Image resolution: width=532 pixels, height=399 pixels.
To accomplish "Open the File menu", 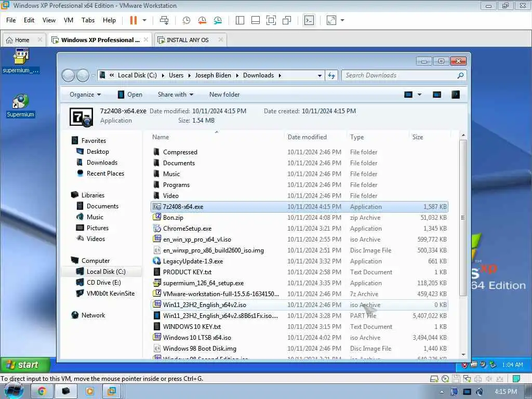I will [11, 20].
